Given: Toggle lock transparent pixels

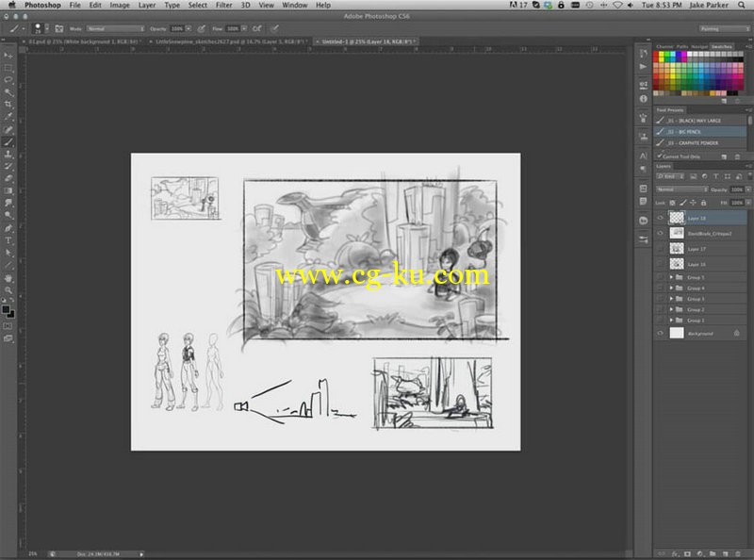Looking at the screenshot, I should pos(672,203).
